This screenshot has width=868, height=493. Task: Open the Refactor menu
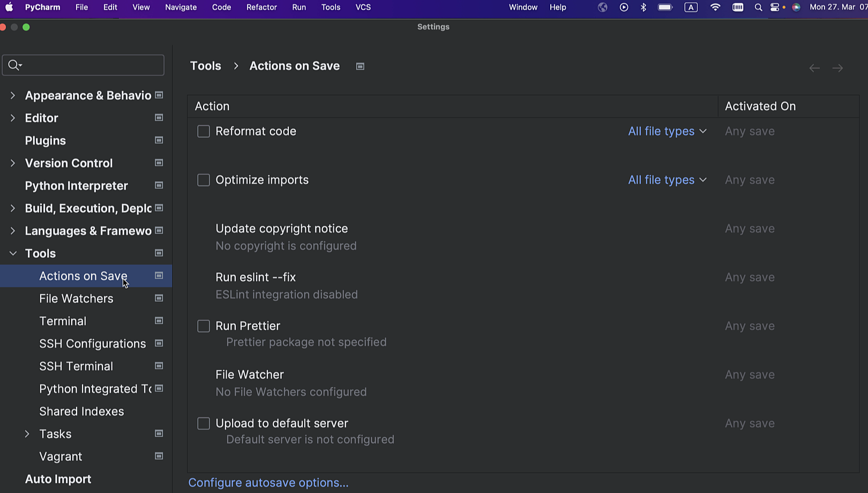pos(261,7)
